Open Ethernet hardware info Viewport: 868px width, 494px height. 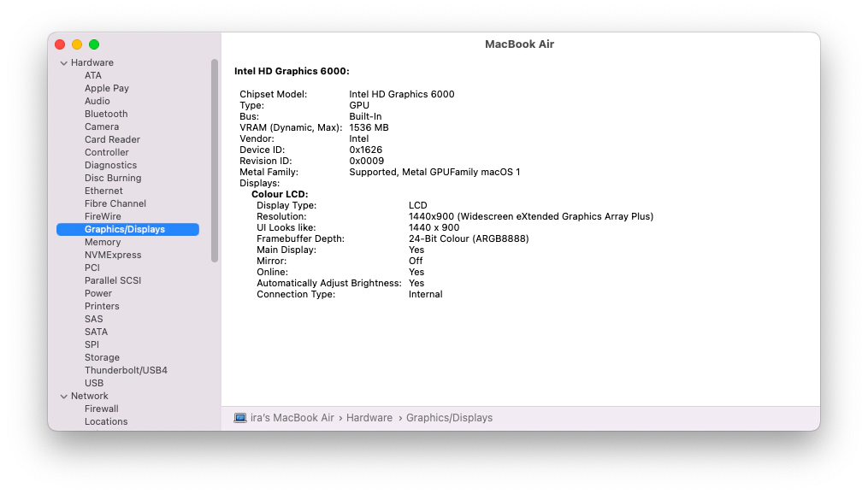[x=103, y=191]
